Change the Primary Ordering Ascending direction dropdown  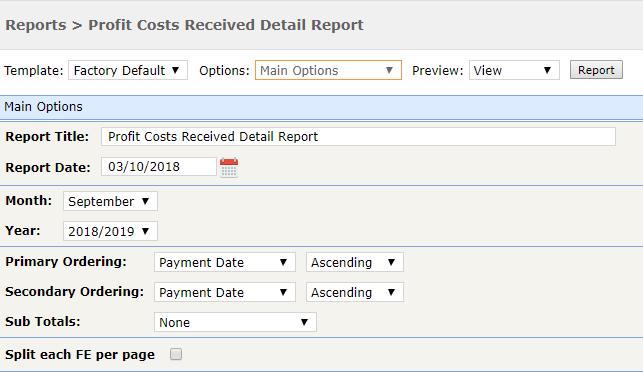(x=355, y=262)
